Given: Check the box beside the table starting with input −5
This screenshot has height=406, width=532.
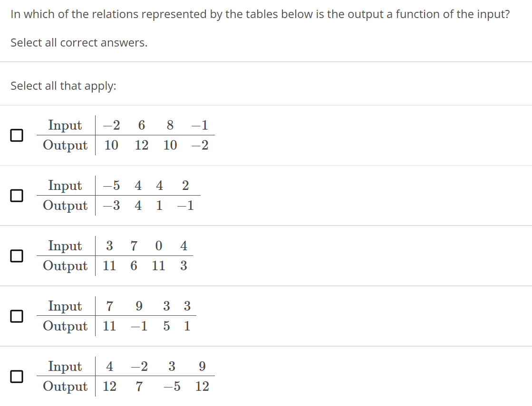Looking at the screenshot, I should (x=17, y=196).
